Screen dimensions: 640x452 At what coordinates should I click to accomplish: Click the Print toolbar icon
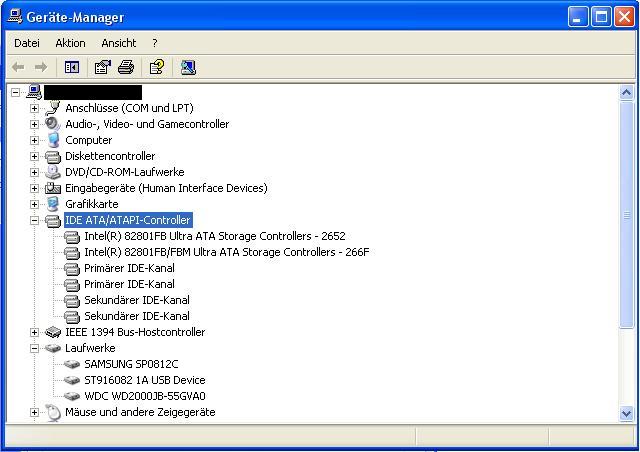126,67
